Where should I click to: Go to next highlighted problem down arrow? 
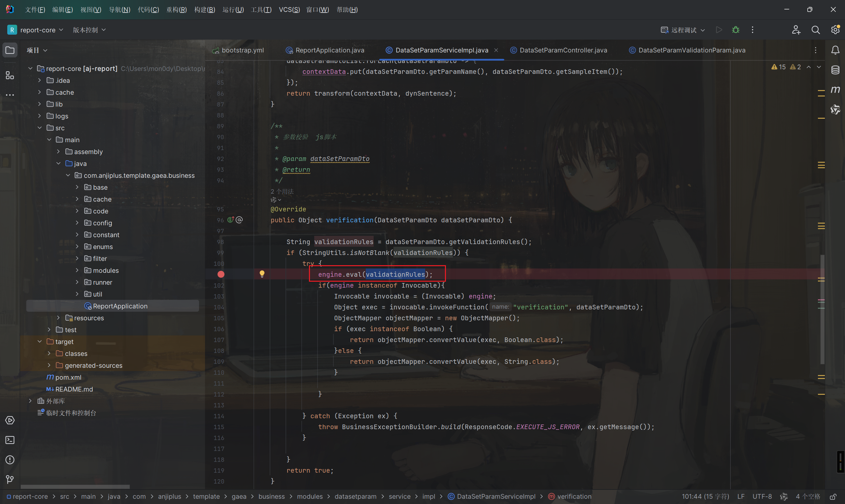(x=819, y=67)
